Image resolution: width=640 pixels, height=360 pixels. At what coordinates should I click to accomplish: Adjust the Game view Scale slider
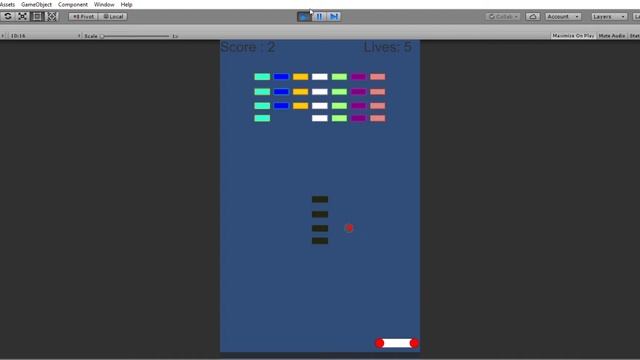tap(135, 36)
